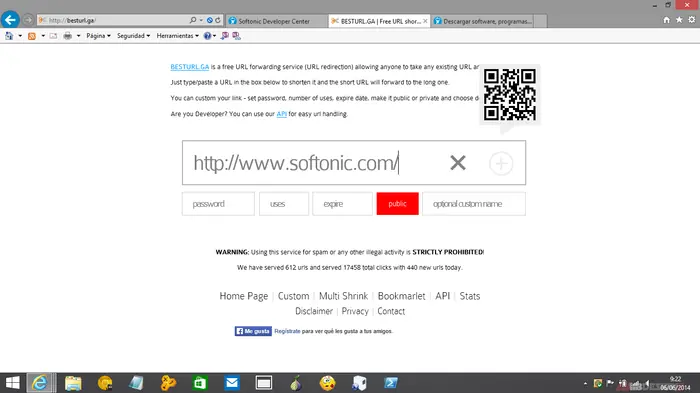
Task: Expand the RSS feeds dropdown arrow
Action: tap(43, 36)
